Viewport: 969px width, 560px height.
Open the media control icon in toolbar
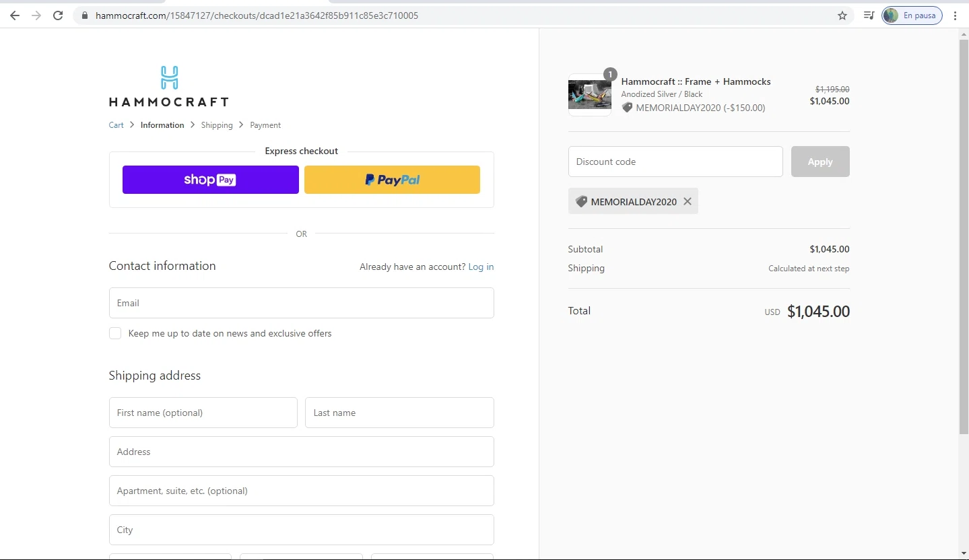click(869, 15)
